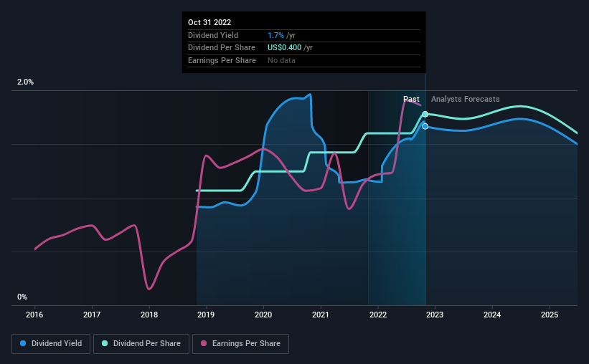Click the blue Dividend Yield legend dot
Image resolution: width=589 pixels, height=364 pixels.
coord(23,343)
